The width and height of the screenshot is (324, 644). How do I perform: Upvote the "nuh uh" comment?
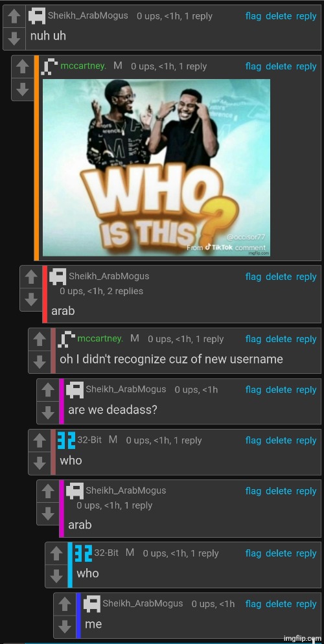tap(14, 16)
